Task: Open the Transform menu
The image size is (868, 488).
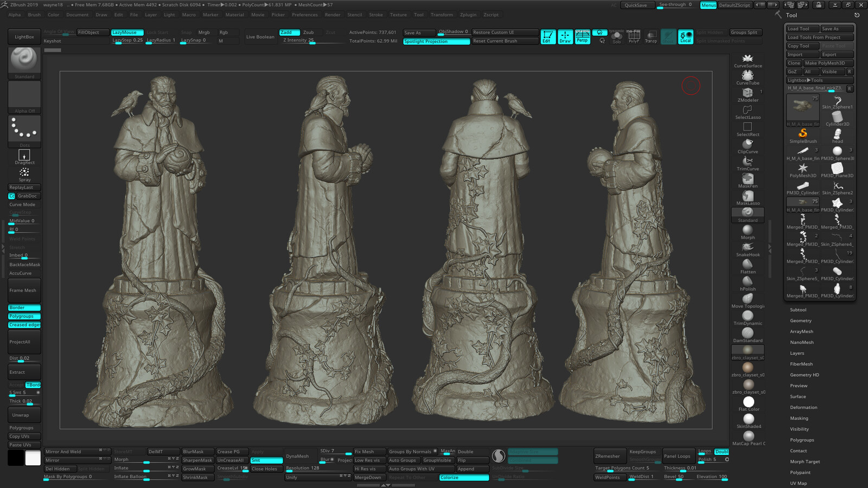Action: click(442, 15)
